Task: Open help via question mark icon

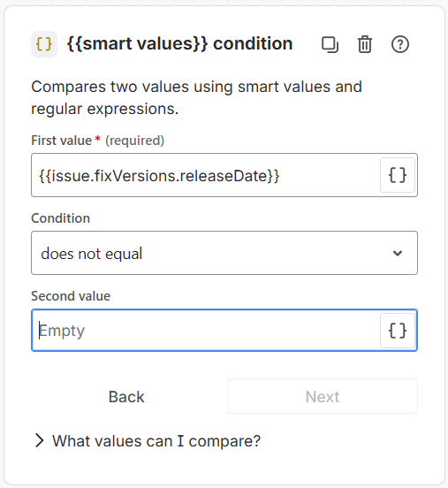Action: (x=399, y=44)
